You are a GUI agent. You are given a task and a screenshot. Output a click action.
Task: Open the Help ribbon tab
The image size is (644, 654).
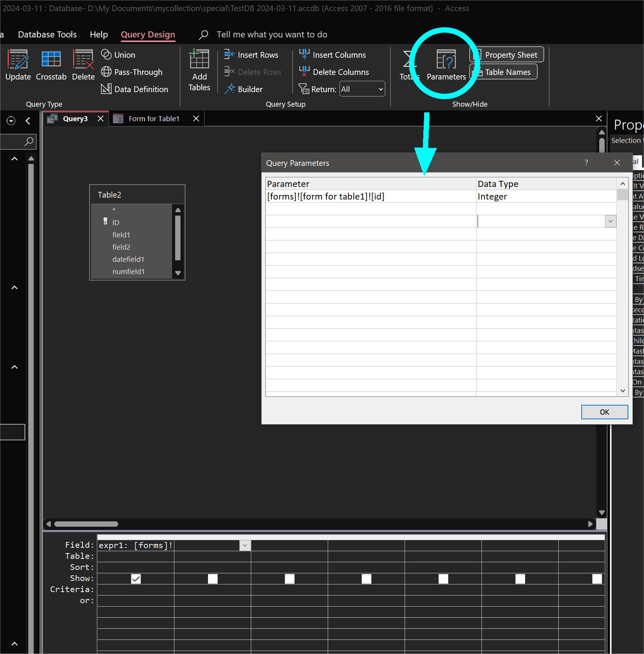click(x=99, y=34)
